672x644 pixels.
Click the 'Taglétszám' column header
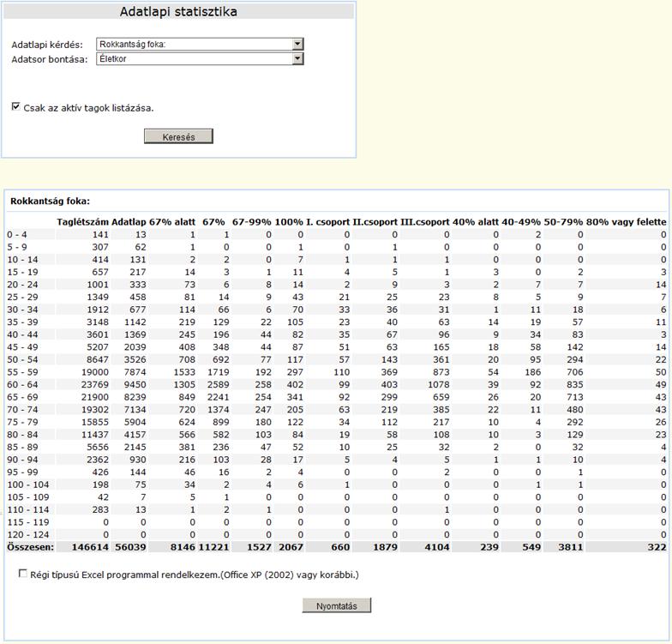(x=82, y=222)
